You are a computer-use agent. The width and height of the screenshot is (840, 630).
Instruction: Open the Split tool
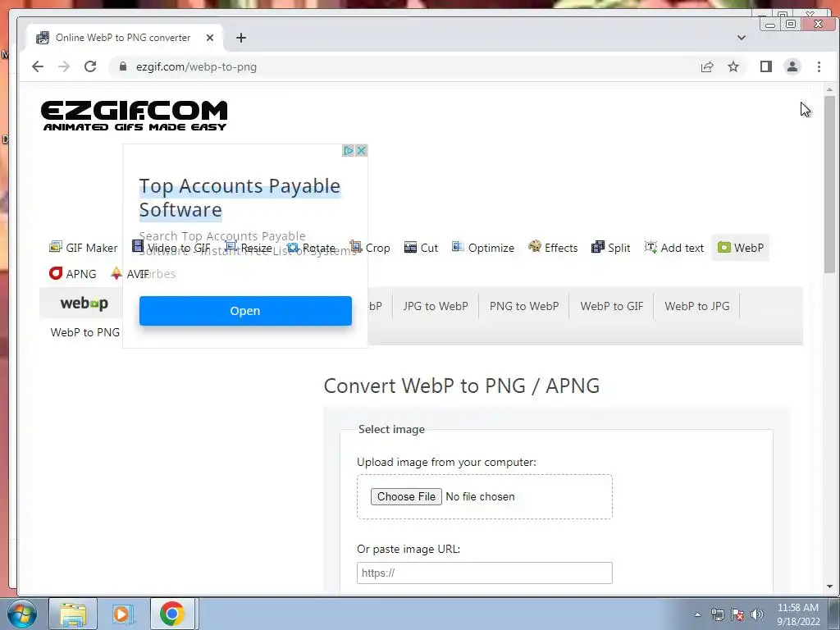coord(610,248)
